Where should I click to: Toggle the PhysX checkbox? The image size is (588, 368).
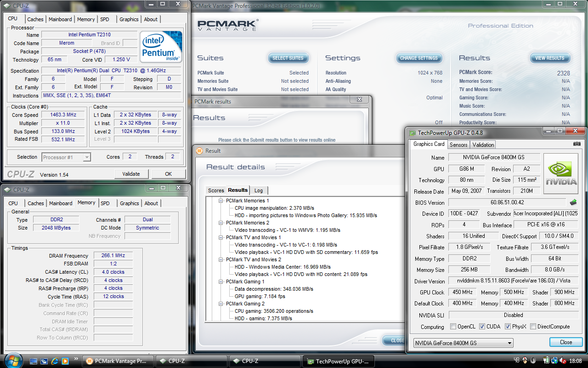[x=508, y=327]
